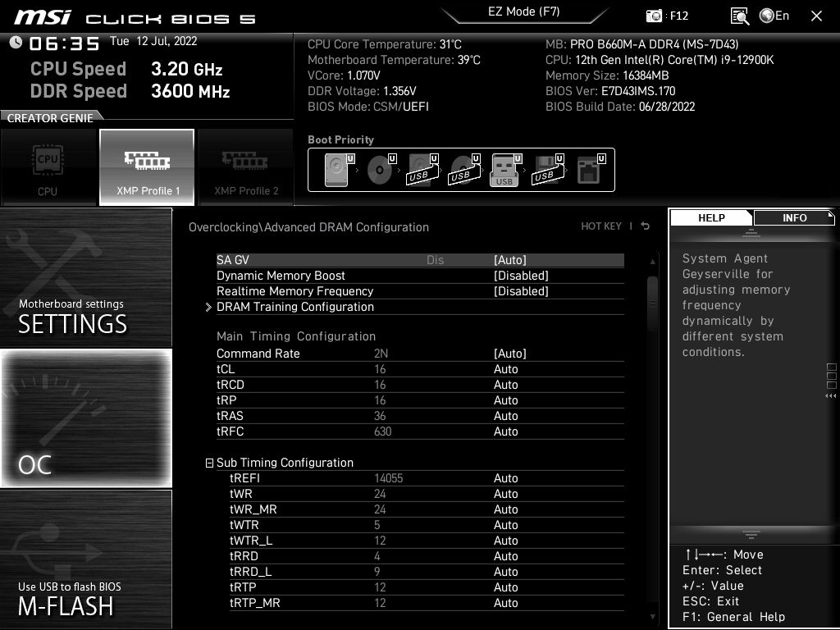Click the CREATOR GENIE label

click(50, 118)
